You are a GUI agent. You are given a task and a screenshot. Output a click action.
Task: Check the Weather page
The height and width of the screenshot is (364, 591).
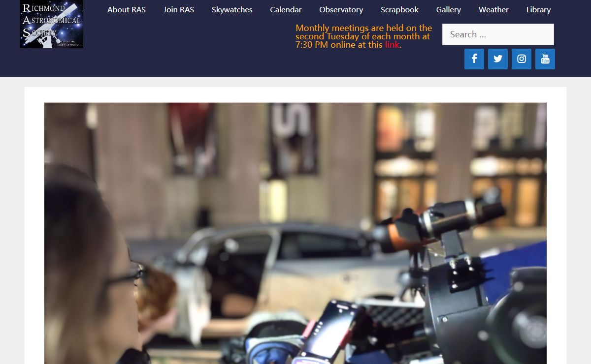[493, 10]
